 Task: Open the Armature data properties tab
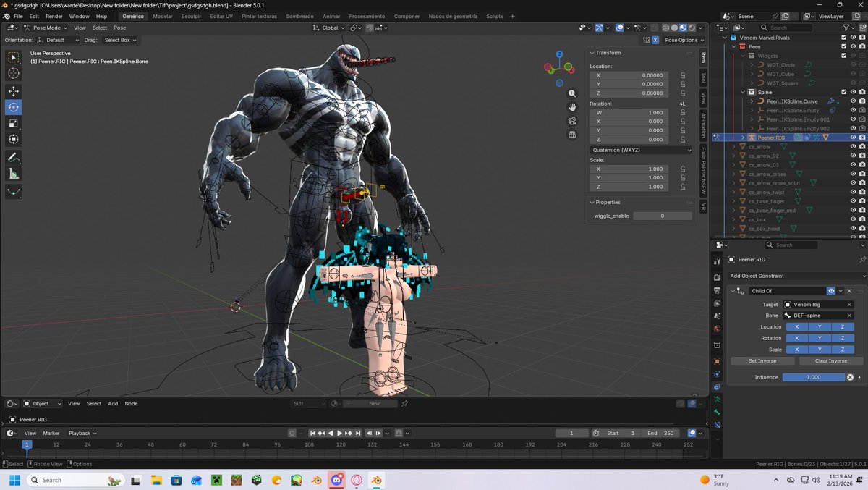(717, 400)
